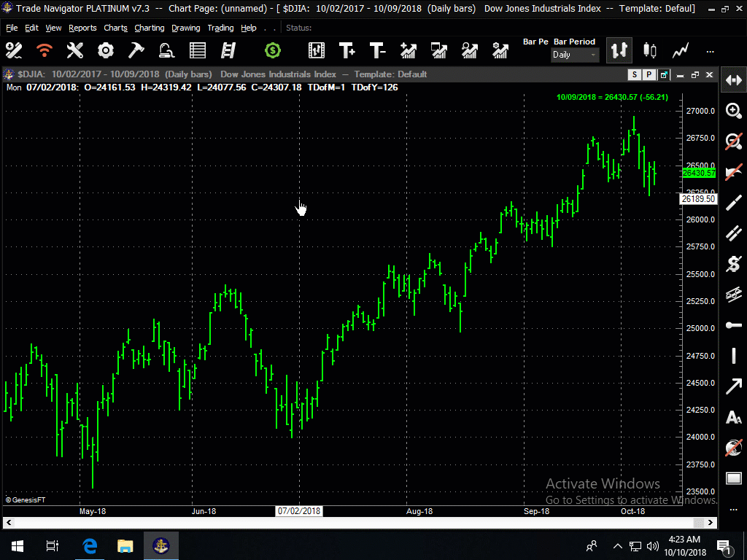Click the chart-in-frame toolbar icon
The width and height of the screenshot is (747, 560).
point(317,50)
